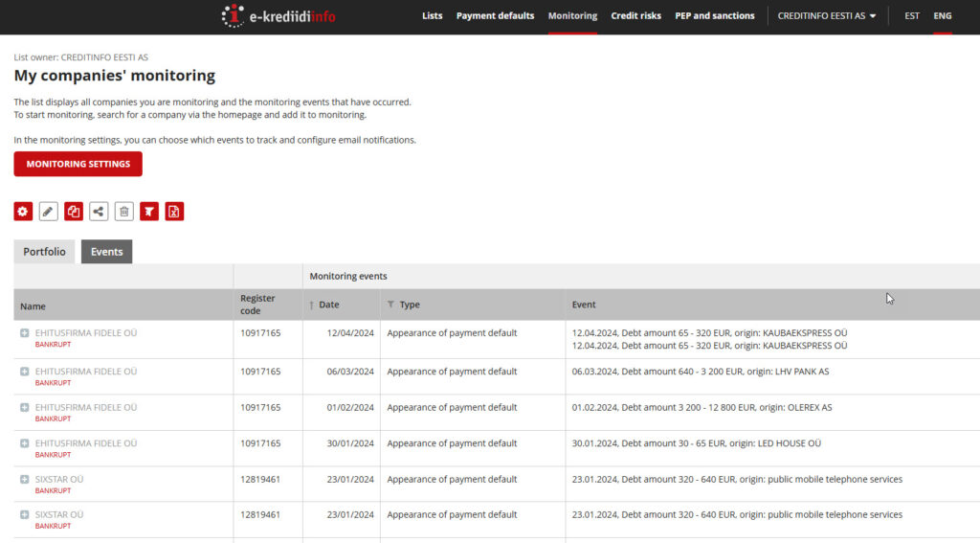Expand the EHITUSFIRMA FIDELE OÜ 12/04/2024 row
The height and width of the screenshot is (543, 980).
pyautogui.click(x=24, y=333)
